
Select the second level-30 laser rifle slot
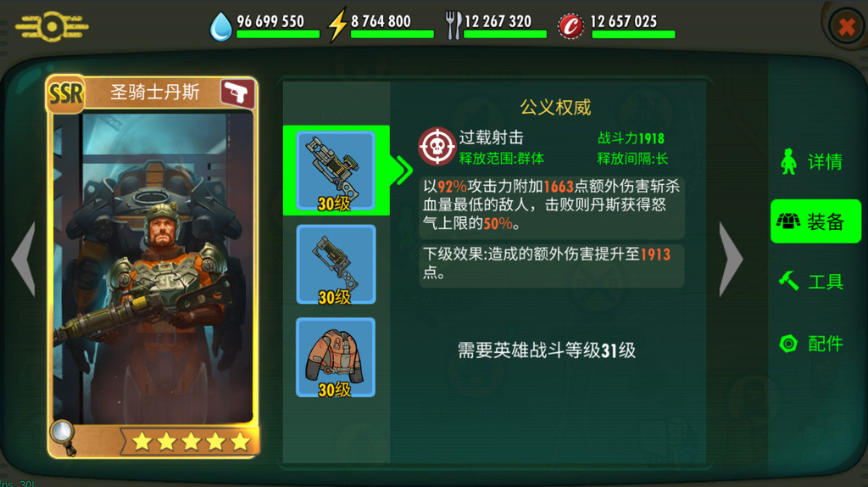pos(336,264)
